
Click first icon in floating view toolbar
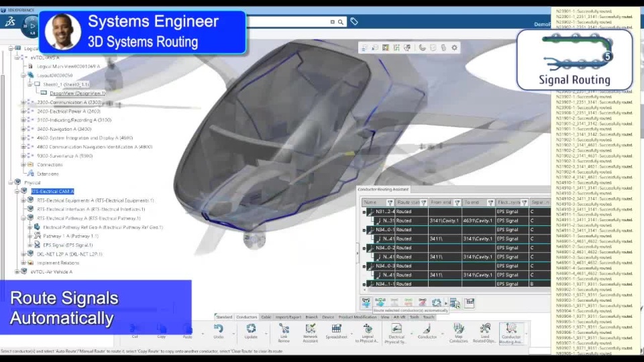tap(364, 48)
